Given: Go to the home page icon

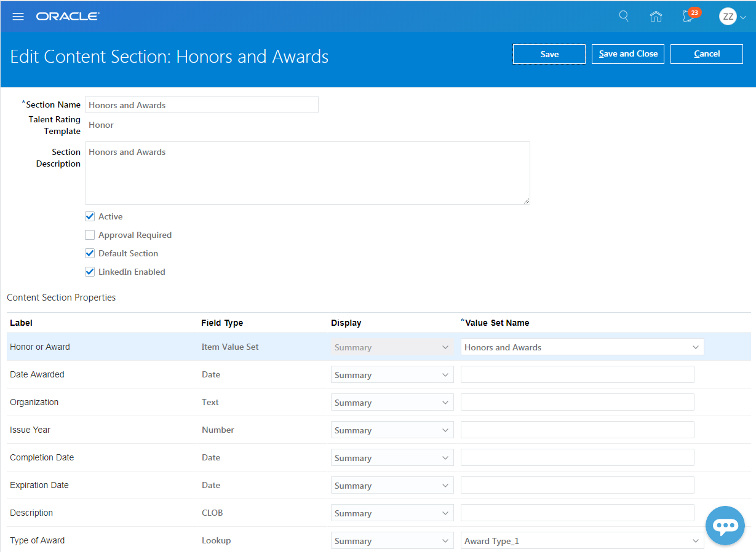Looking at the screenshot, I should pos(655,16).
